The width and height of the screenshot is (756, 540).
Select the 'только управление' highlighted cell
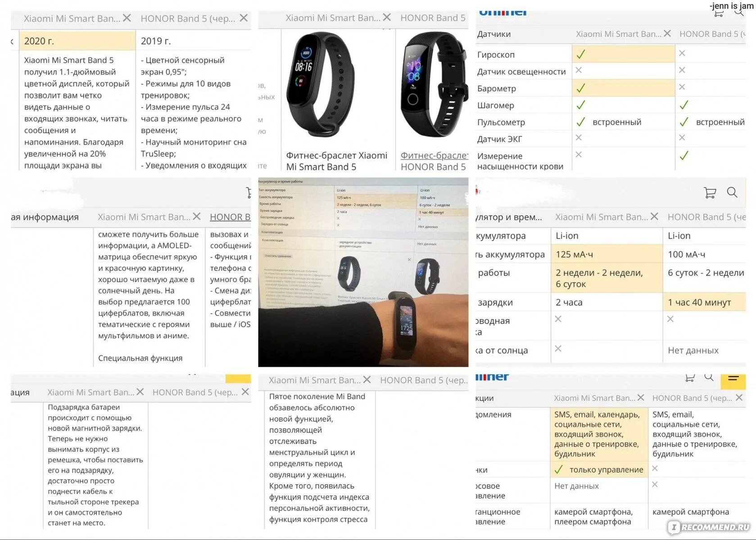(x=599, y=469)
